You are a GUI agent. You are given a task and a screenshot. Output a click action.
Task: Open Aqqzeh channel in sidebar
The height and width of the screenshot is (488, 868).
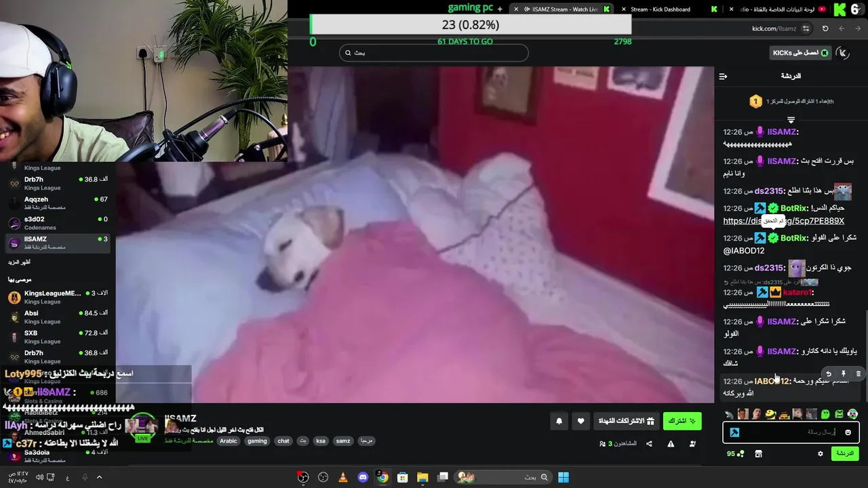click(x=58, y=203)
